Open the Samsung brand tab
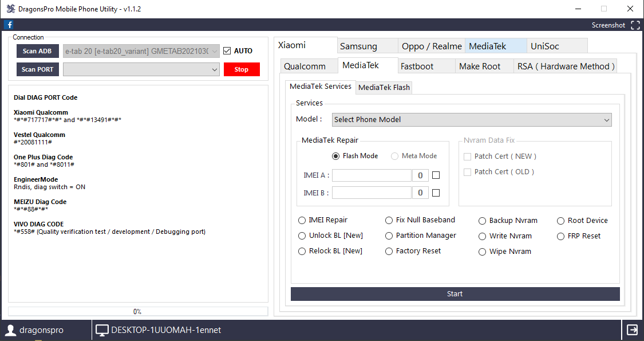Viewport: 644px width, 341px height. (x=368, y=46)
